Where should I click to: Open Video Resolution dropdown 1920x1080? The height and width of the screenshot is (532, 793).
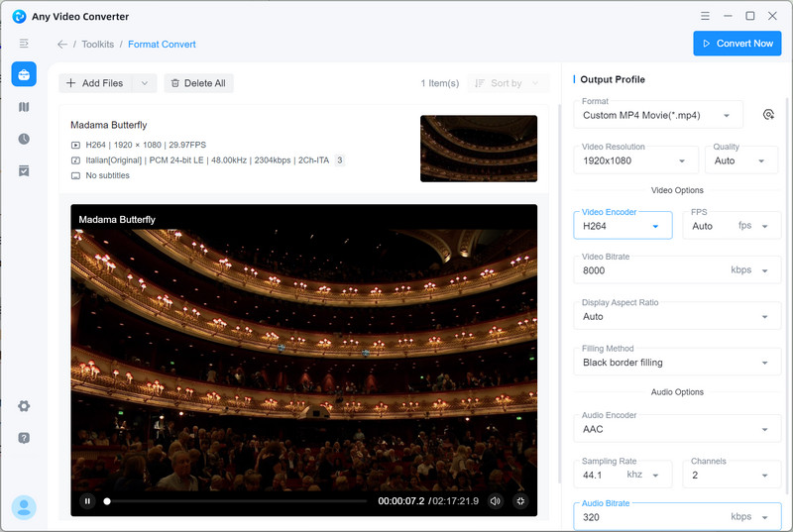coord(635,160)
